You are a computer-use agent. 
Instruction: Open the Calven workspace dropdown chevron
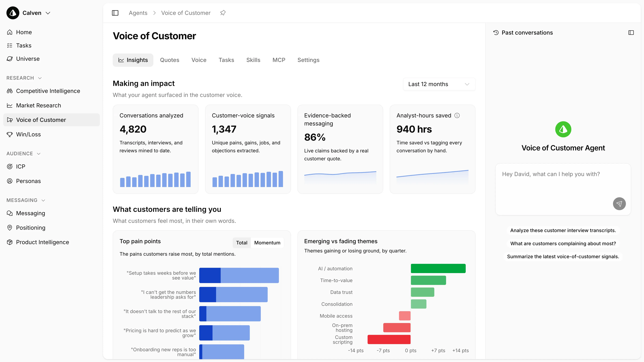pyautogui.click(x=48, y=13)
